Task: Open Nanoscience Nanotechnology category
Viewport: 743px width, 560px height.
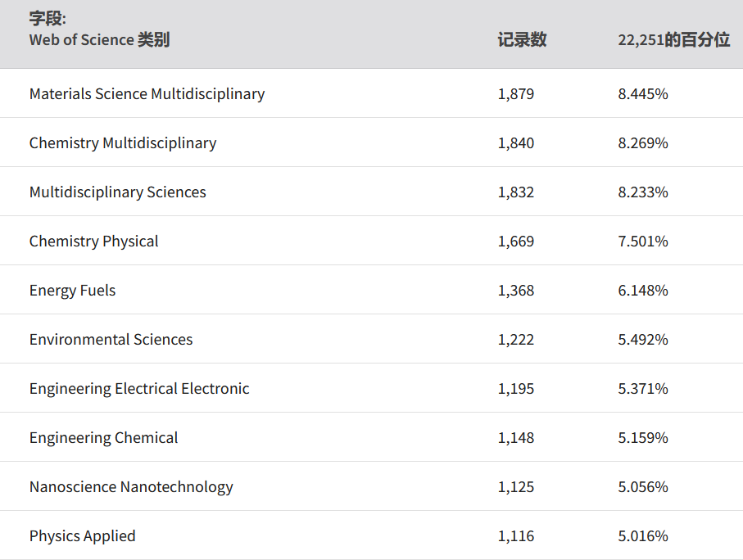Action: pos(131,486)
